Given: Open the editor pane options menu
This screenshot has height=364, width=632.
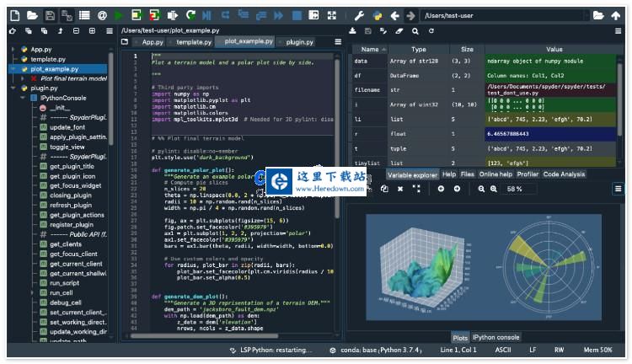Looking at the screenshot, I should coord(338,41).
